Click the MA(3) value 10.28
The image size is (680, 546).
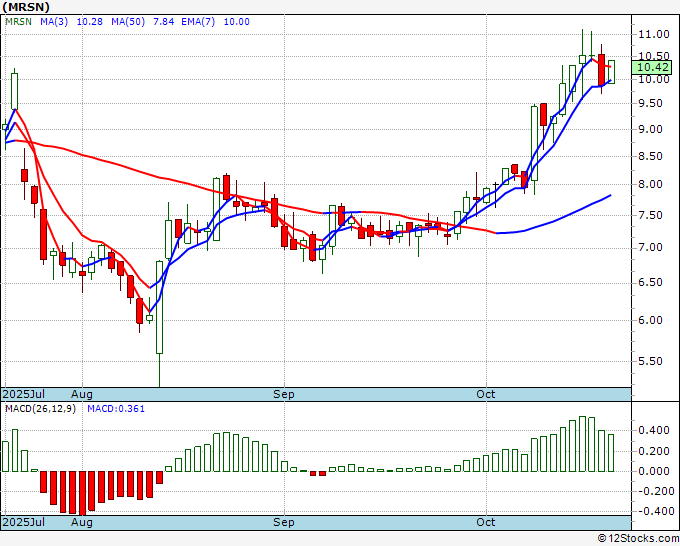point(90,22)
